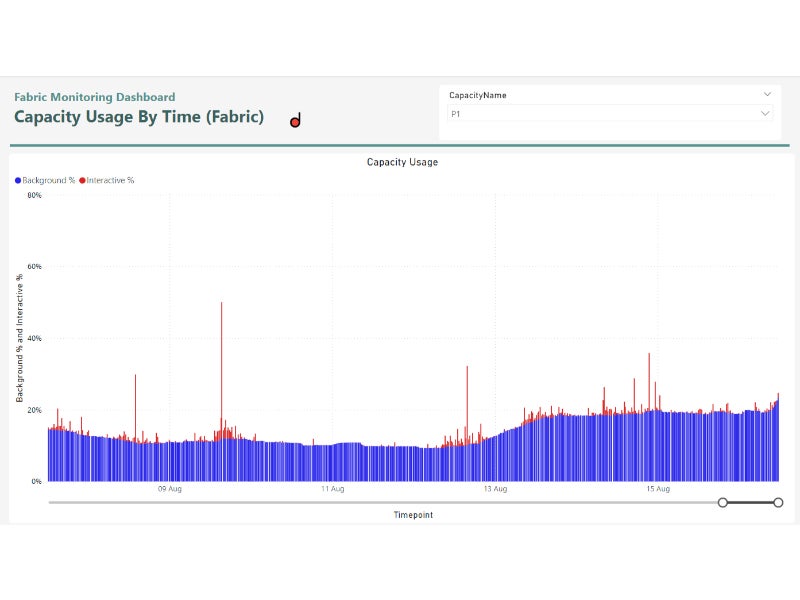
Task: Click the 13 Aug label on the x-axis
Action: [x=495, y=489]
